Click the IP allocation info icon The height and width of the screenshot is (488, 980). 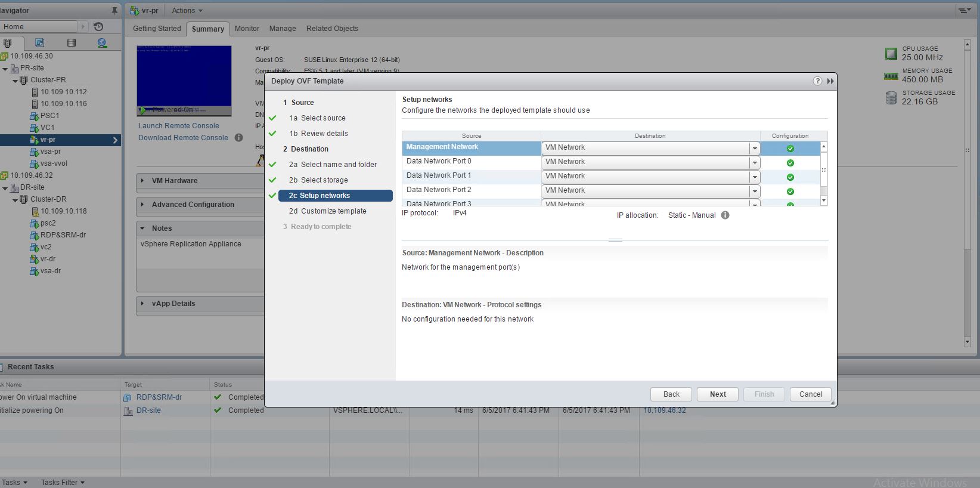(x=725, y=215)
